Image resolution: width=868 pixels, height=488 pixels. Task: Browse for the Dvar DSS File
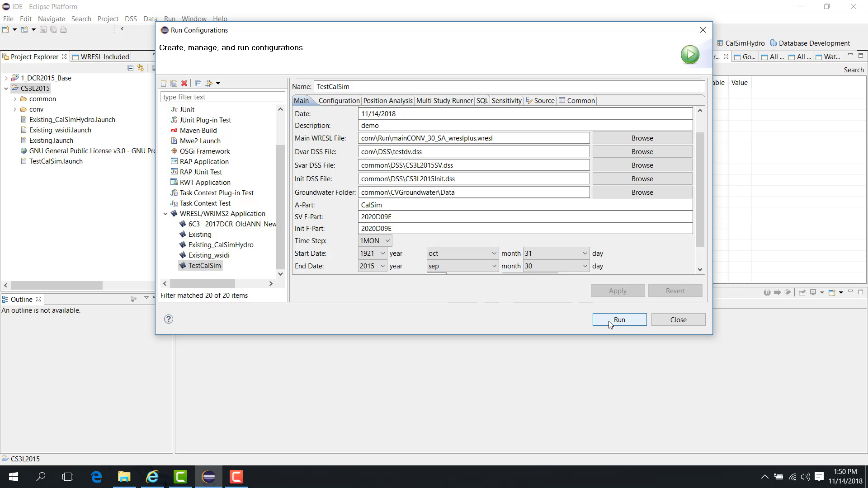pos(642,152)
